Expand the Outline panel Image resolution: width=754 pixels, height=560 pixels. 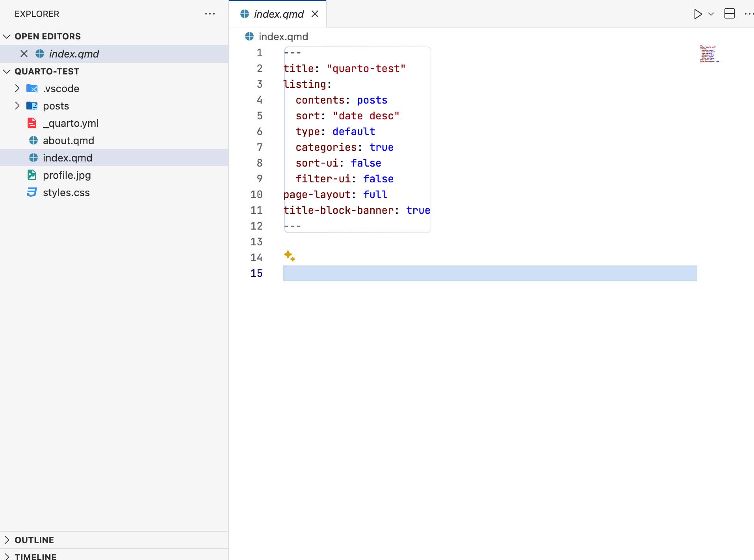click(x=7, y=540)
